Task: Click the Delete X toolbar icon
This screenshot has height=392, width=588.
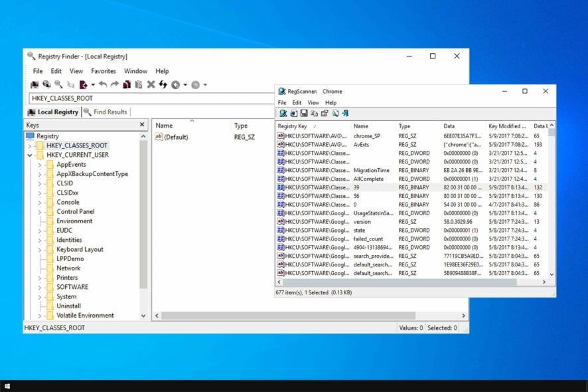Action: coord(151,85)
